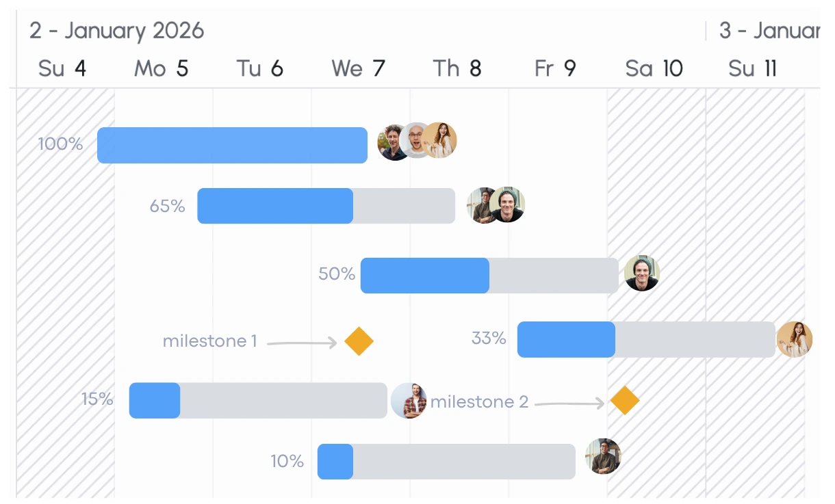Click the smiling man avatar on 65% task
Image resolution: width=835 pixels, height=504 pixels.
point(508,204)
